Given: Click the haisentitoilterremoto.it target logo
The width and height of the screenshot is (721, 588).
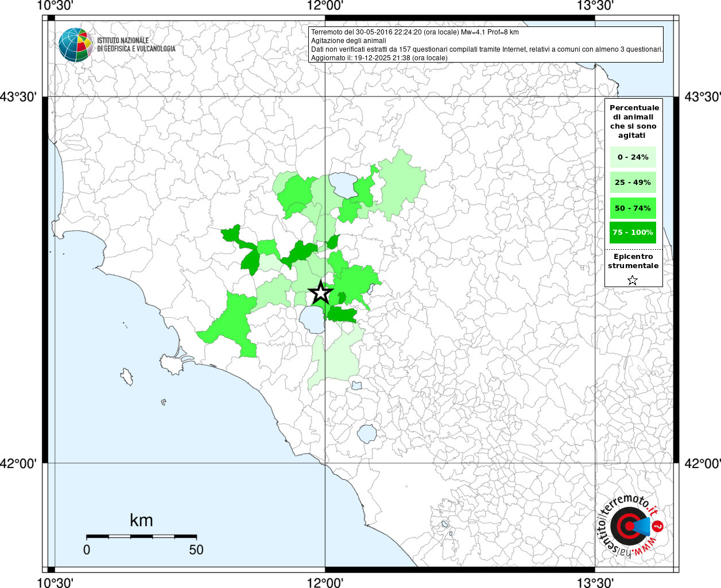Looking at the screenshot, I should [630, 527].
